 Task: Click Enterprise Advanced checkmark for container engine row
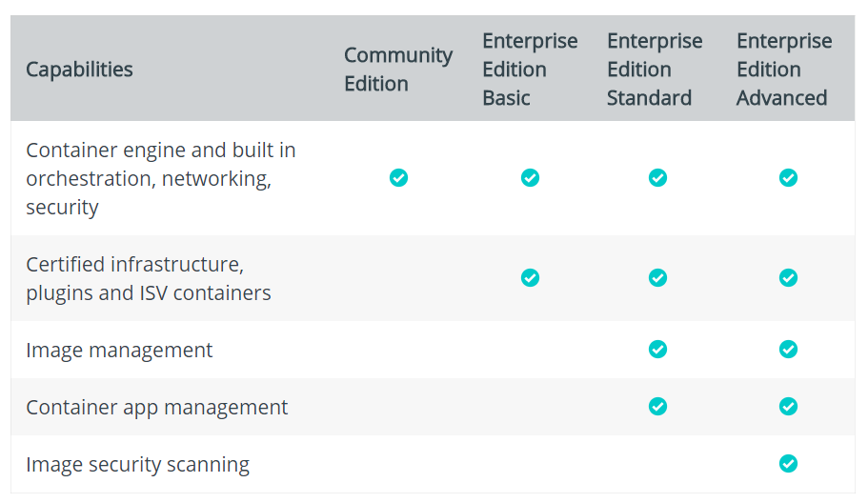pyautogui.click(x=788, y=178)
